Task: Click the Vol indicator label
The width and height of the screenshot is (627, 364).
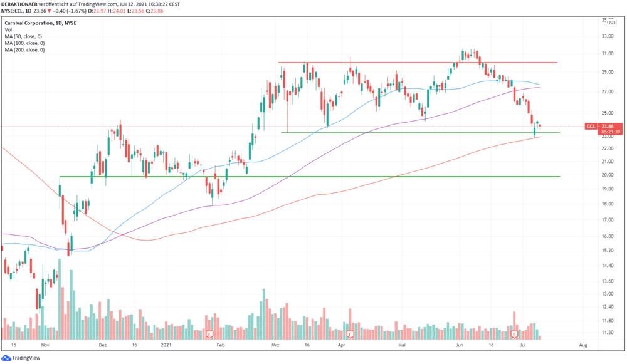Action: (x=8, y=29)
